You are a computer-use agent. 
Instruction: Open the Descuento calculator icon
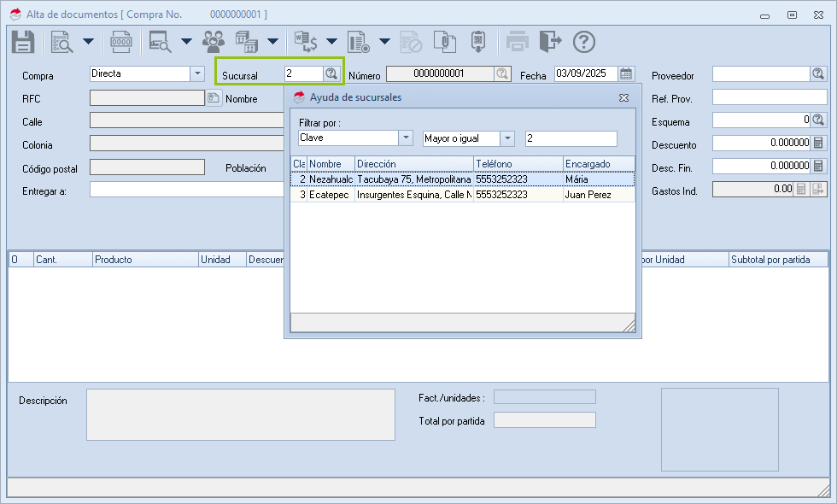(x=818, y=143)
